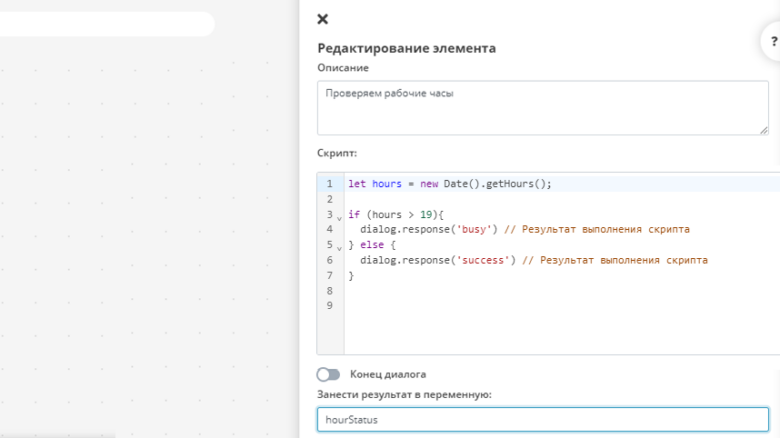Image resolution: width=780 pixels, height=438 pixels.
Task: Click line number 9 in the gutter
Action: [329, 306]
